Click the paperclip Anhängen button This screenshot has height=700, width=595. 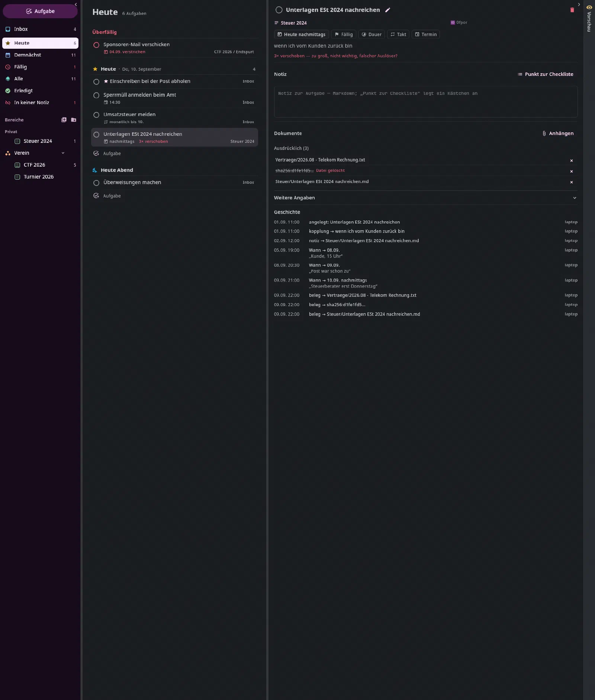[x=558, y=134]
